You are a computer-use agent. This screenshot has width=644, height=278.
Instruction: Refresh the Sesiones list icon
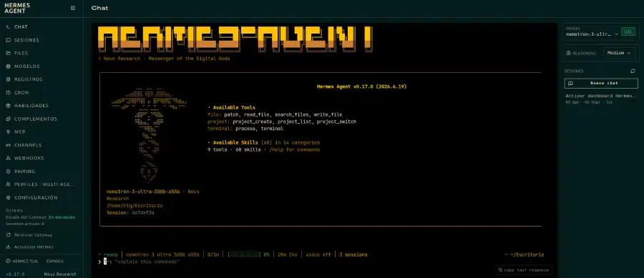click(x=633, y=71)
